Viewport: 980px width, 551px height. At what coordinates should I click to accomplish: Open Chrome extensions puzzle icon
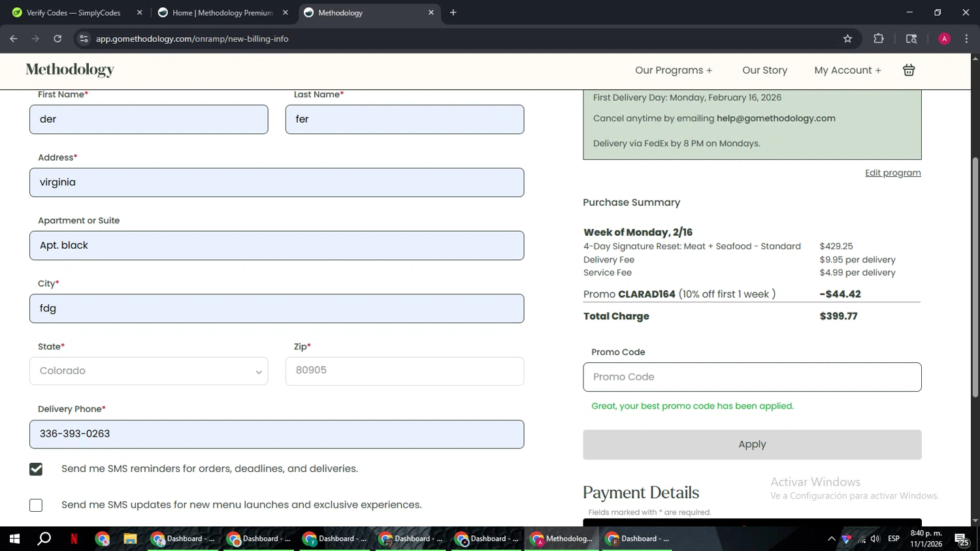pyautogui.click(x=879, y=39)
